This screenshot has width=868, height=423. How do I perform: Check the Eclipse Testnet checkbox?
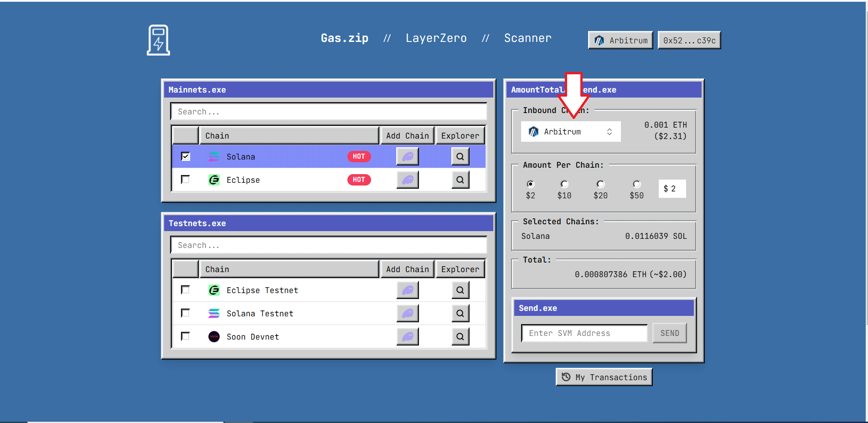tap(185, 290)
